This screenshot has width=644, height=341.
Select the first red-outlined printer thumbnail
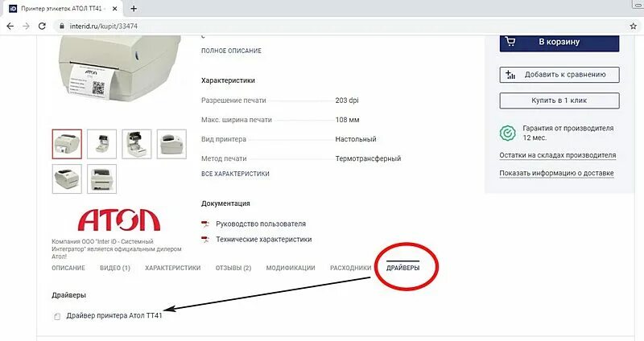click(67, 144)
